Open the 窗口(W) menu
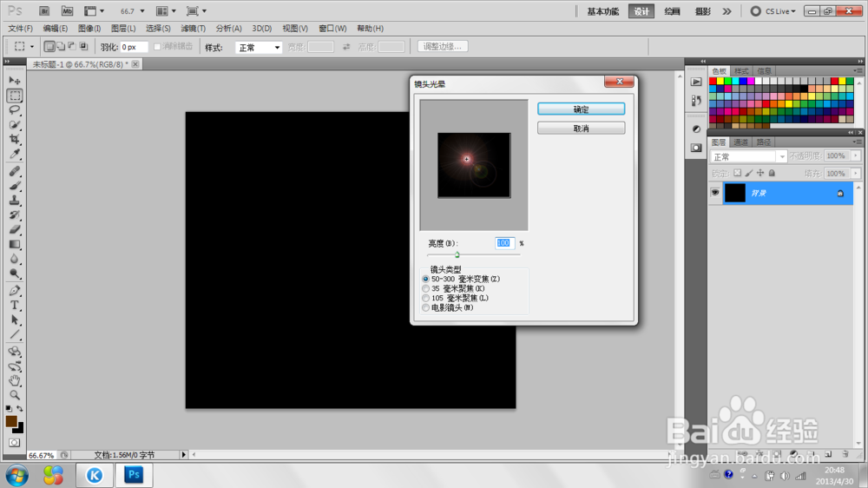 [x=332, y=29]
